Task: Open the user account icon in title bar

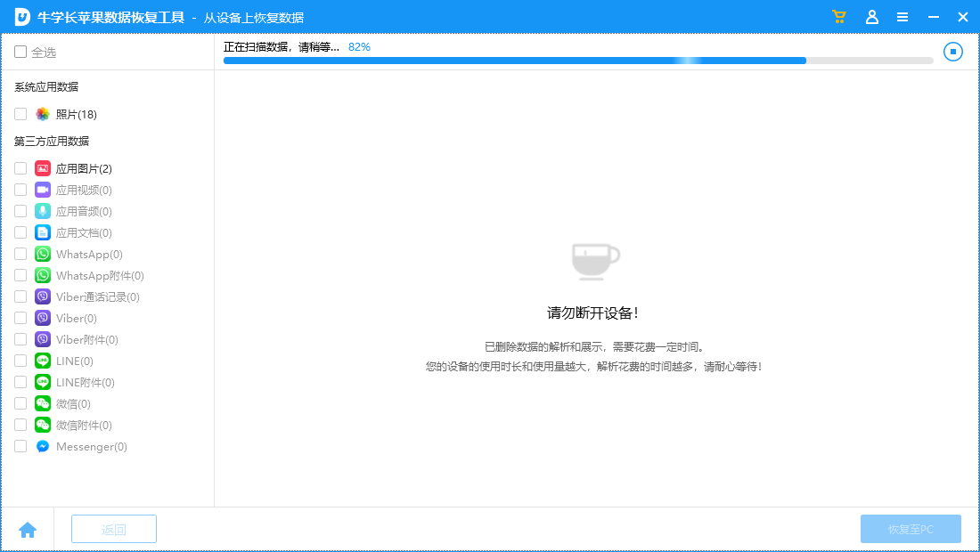Action: click(x=872, y=16)
